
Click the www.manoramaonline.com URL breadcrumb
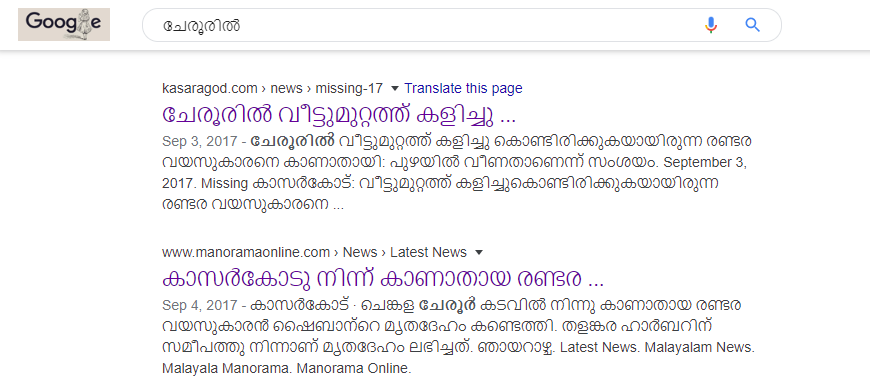[x=246, y=252]
